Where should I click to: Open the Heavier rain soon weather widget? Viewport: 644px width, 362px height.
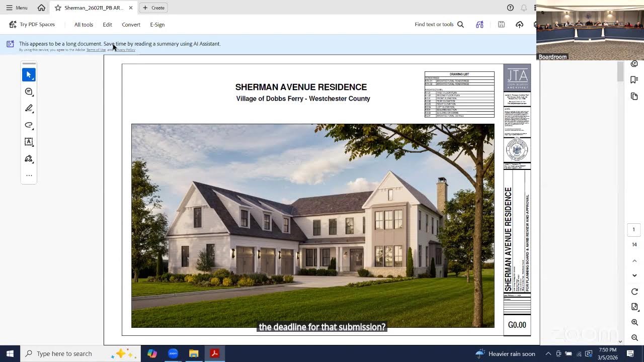tap(506, 353)
